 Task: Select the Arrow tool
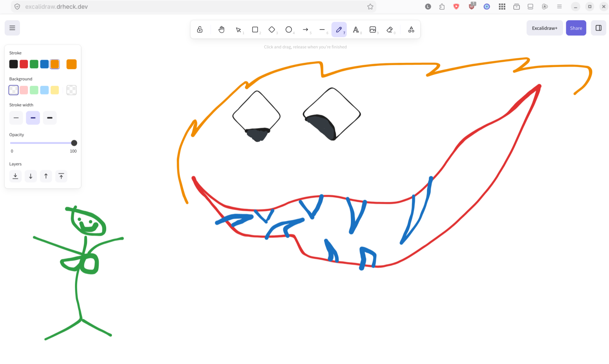click(306, 29)
